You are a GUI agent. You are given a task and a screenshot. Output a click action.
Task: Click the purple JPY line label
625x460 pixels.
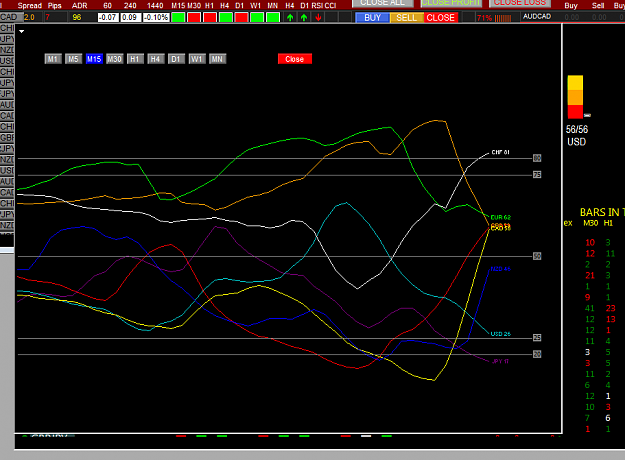tap(500, 361)
